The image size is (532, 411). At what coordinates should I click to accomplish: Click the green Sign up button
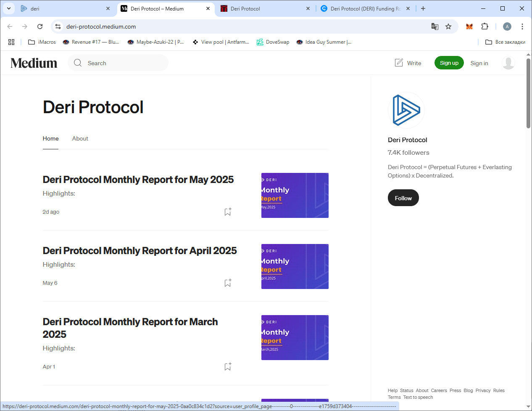[449, 63]
